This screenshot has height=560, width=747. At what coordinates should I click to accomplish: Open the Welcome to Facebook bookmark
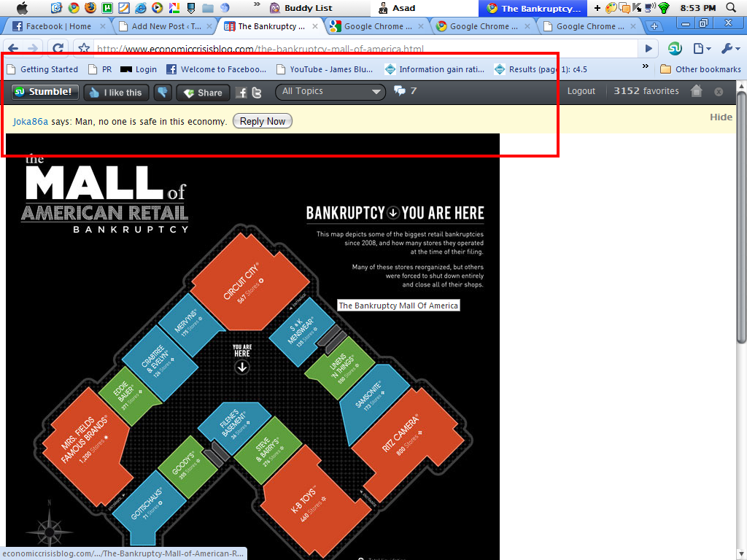216,69
